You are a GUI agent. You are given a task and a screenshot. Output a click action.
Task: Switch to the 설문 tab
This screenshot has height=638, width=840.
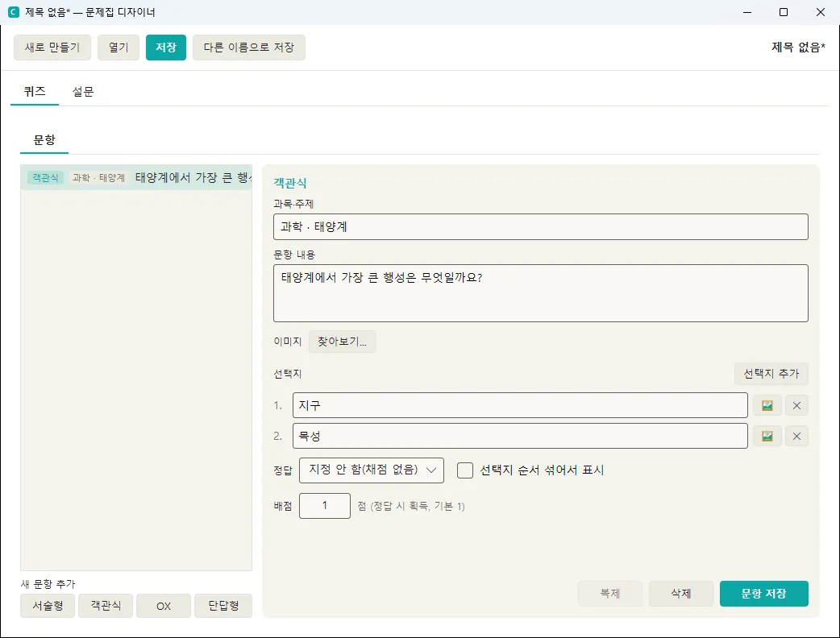pos(83,92)
